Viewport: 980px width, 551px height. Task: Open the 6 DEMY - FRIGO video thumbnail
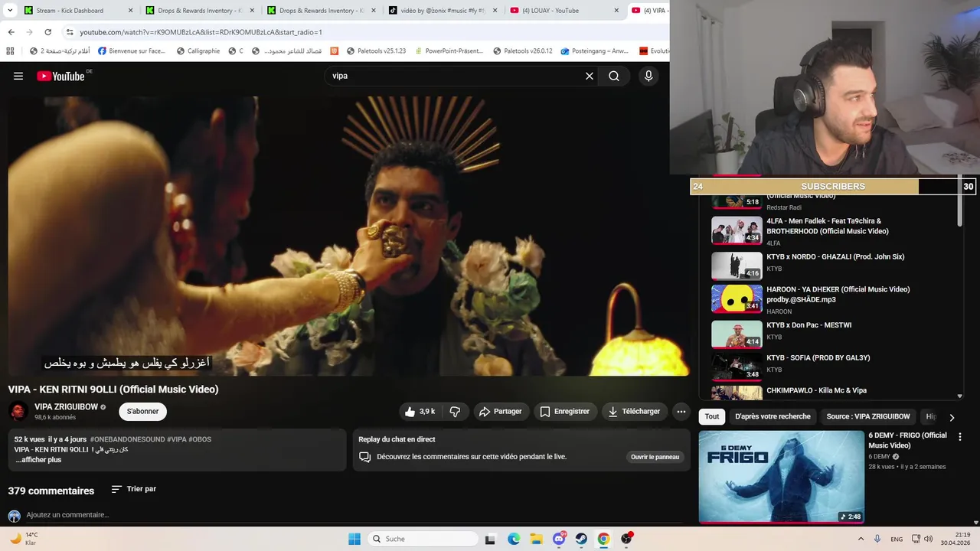click(x=781, y=477)
